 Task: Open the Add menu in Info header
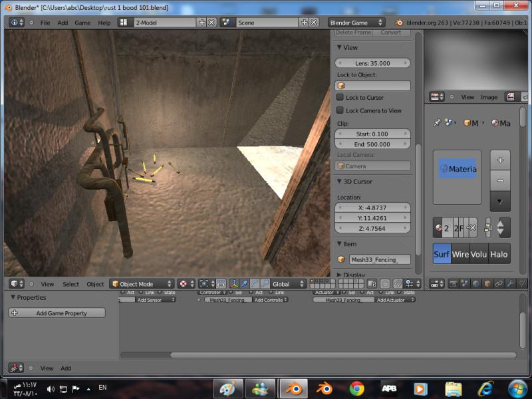[x=63, y=23]
